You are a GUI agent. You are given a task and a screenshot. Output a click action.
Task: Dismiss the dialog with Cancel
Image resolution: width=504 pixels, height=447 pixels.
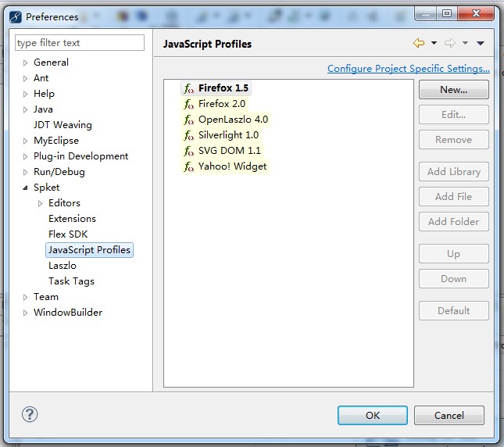click(449, 416)
